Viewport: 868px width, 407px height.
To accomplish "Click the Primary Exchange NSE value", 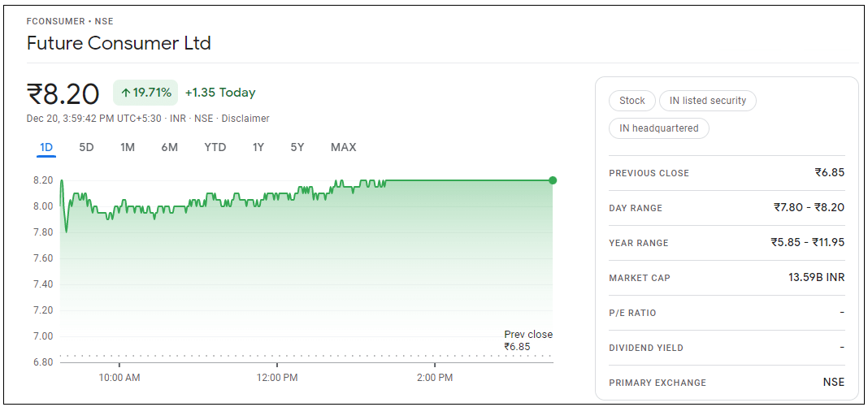I will click(833, 383).
